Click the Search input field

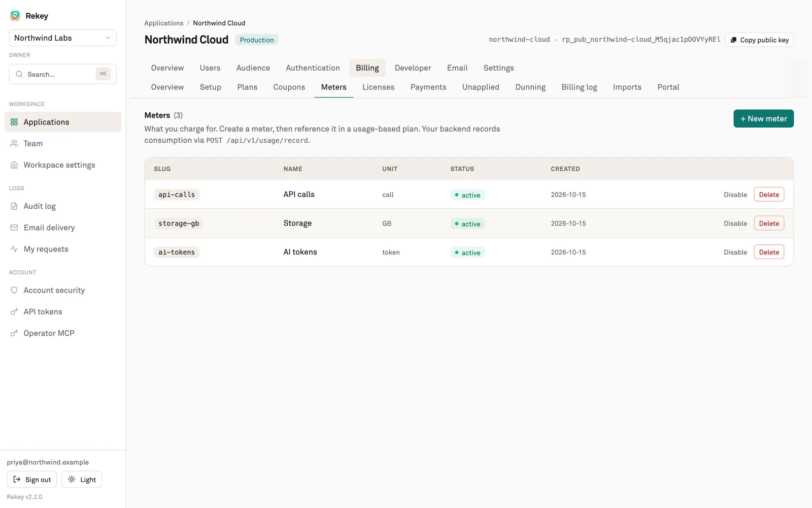coord(63,74)
